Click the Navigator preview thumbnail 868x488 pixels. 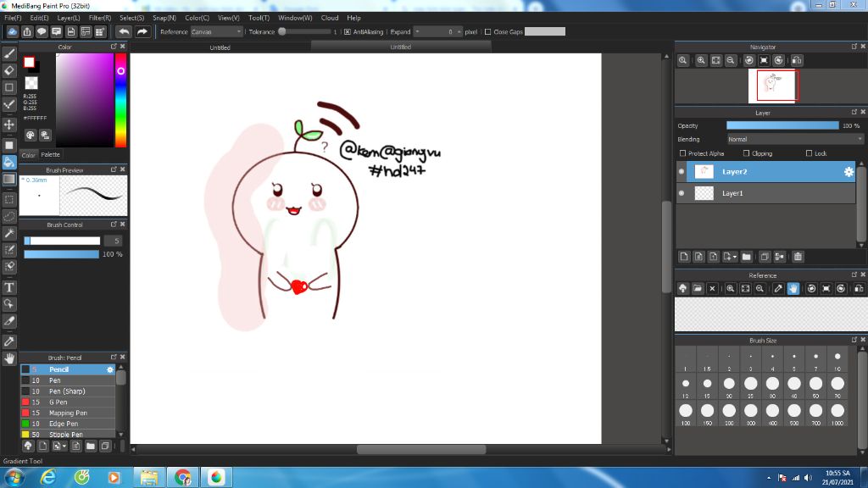coord(772,86)
